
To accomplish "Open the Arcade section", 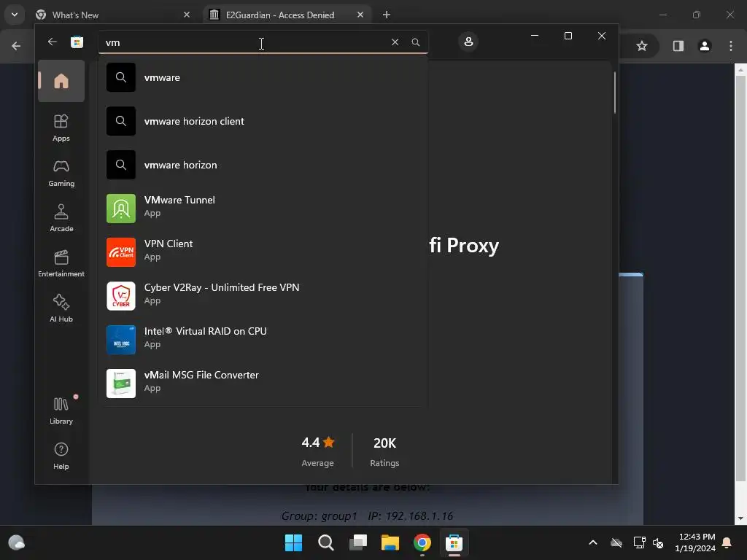I will (x=61, y=218).
